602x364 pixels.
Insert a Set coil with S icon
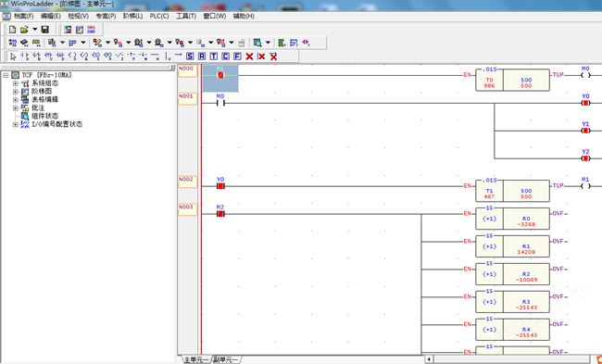pyautogui.click(x=190, y=56)
